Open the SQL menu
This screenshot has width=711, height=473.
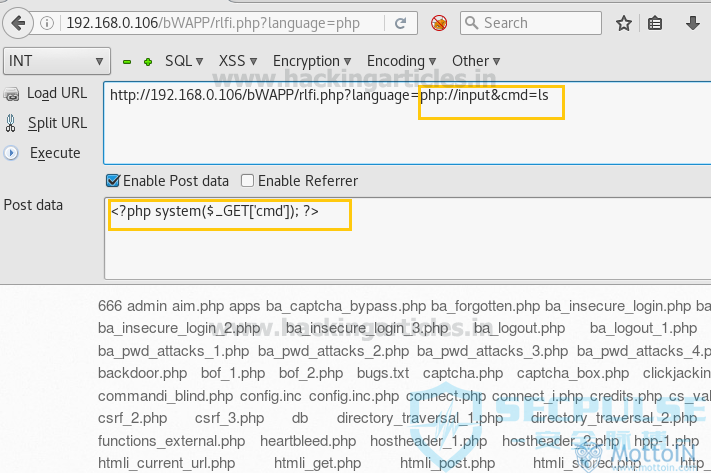[x=184, y=61]
